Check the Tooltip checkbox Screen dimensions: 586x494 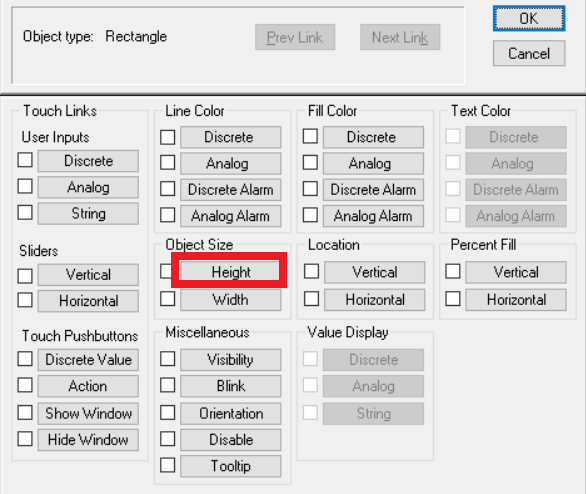click(167, 465)
